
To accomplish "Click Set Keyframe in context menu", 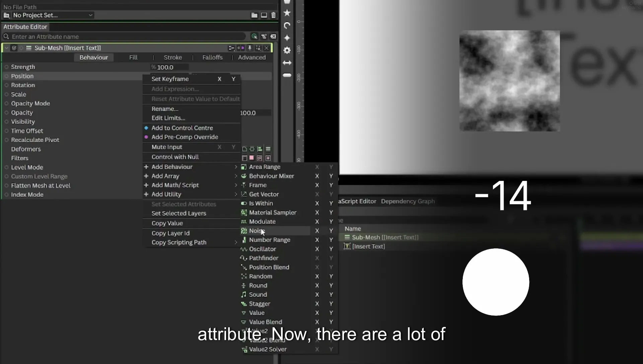I will pyautogui.click(x=170, y=79).
